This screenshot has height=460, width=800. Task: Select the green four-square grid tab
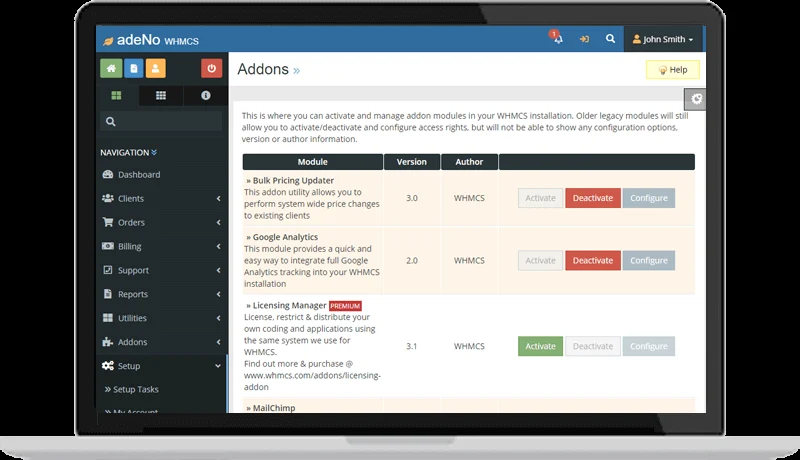(x=116, y=95)
